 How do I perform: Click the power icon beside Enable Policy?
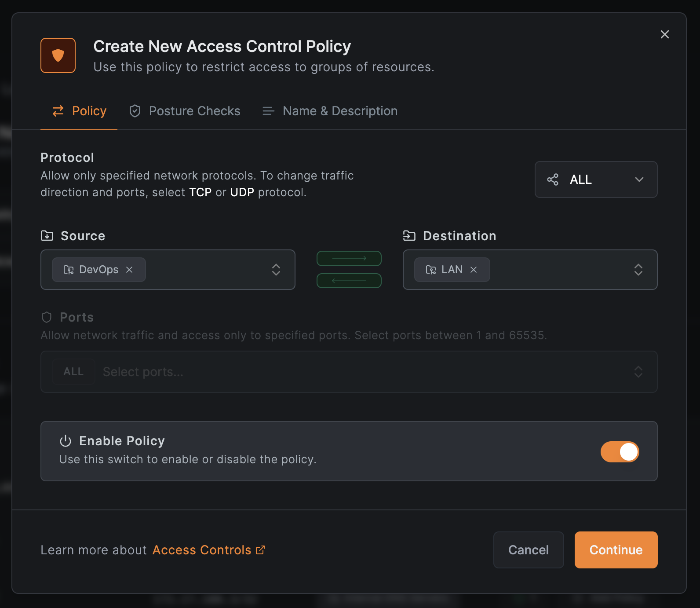[x=66, y=441]
